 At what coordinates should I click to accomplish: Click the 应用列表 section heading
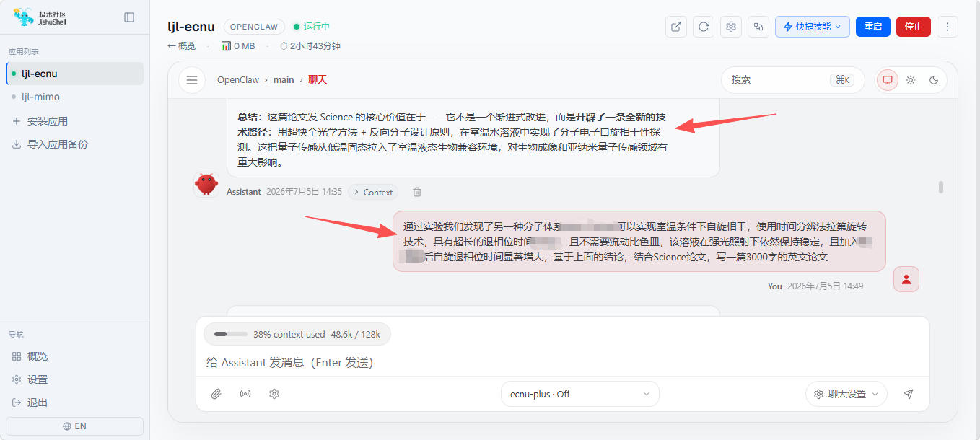(x=24, y=52)
